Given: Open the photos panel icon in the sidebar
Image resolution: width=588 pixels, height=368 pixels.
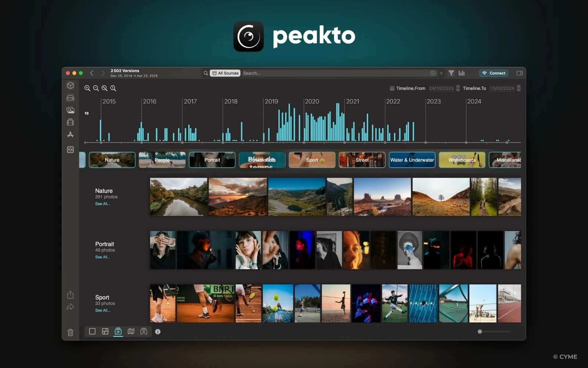Looking at the screenshot, I should pyautogui.click(x=70, y=110).
